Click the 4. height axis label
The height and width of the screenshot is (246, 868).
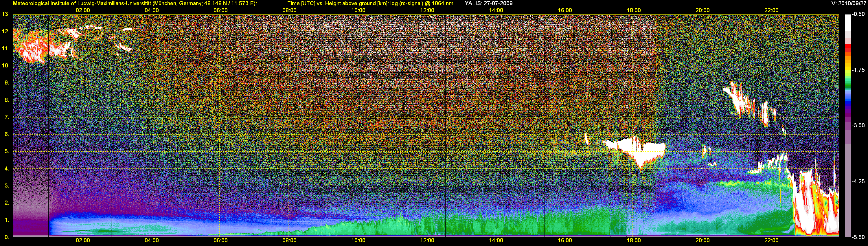pos(7,168)
